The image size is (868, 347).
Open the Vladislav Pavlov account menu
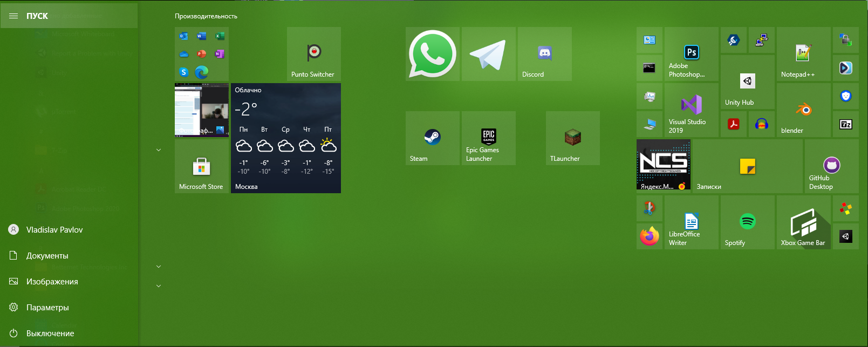point(69,230)
